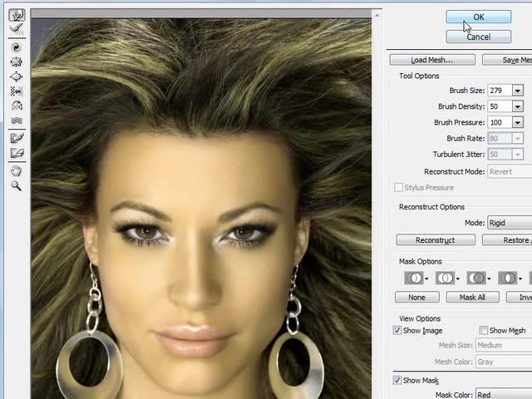Expand the Brush Density dropdown arrow

518,106
